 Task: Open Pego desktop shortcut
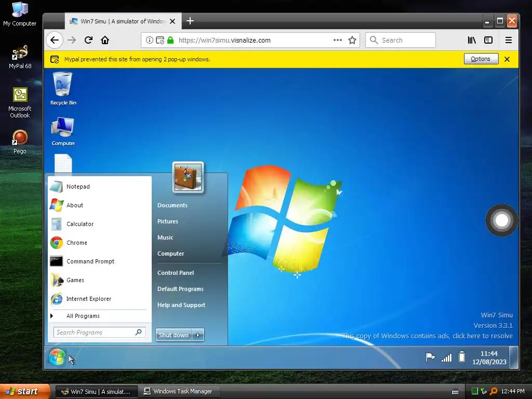[20, 142]
